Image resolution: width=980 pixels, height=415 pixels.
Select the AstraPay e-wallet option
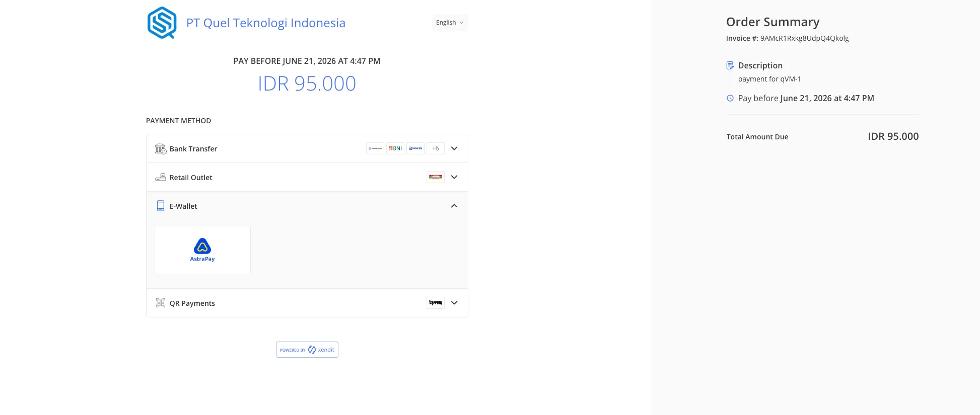coord(202,250)
